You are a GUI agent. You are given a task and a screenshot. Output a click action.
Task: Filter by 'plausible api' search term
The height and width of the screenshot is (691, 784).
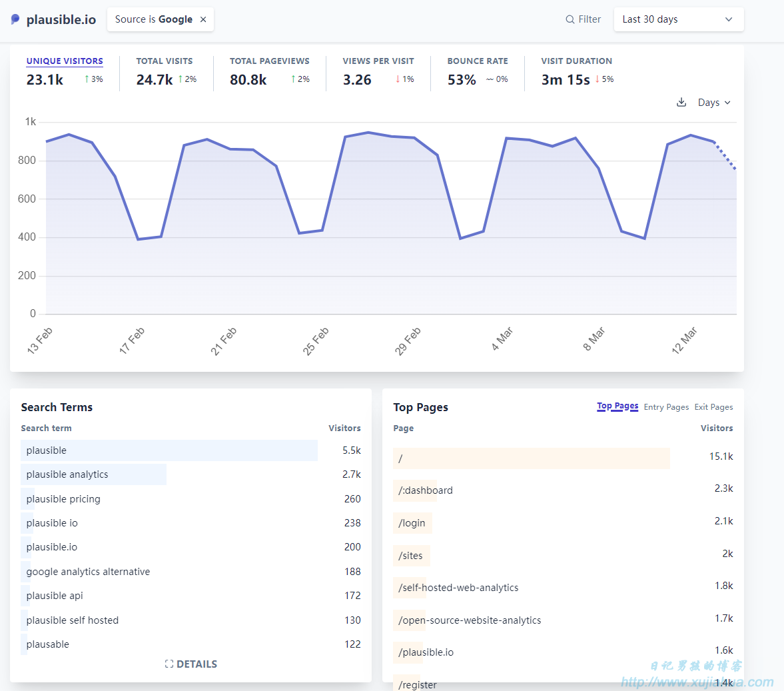(x=191, y=596)
